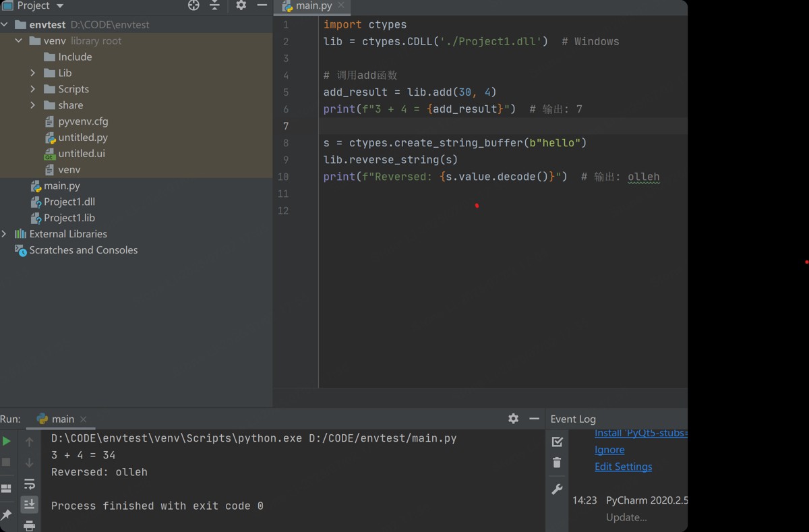Toggle pin tab in Run panel
This screenshot has width=809, height=532.
[x=7, y=515]
